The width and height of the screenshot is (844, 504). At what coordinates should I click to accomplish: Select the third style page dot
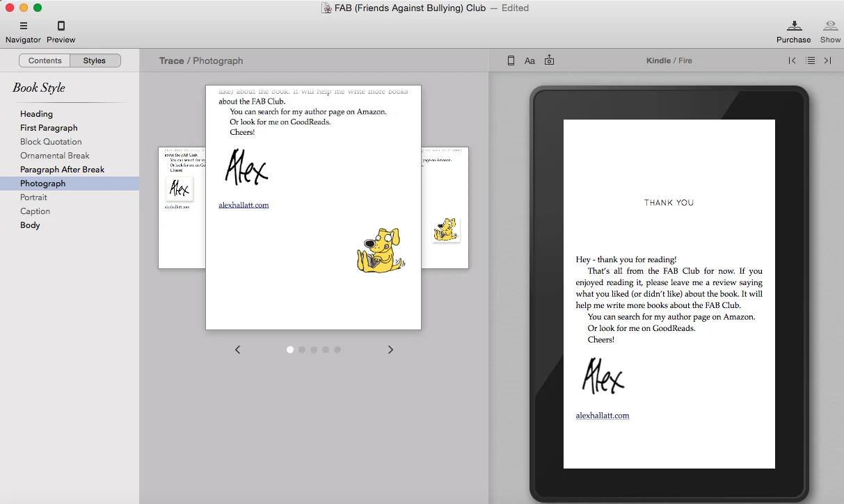[314, 350]
